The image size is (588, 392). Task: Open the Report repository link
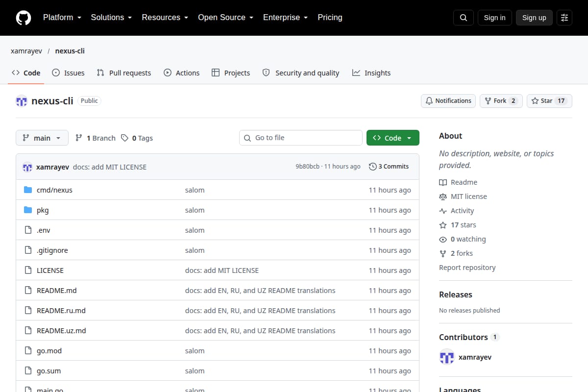(467, 268)
